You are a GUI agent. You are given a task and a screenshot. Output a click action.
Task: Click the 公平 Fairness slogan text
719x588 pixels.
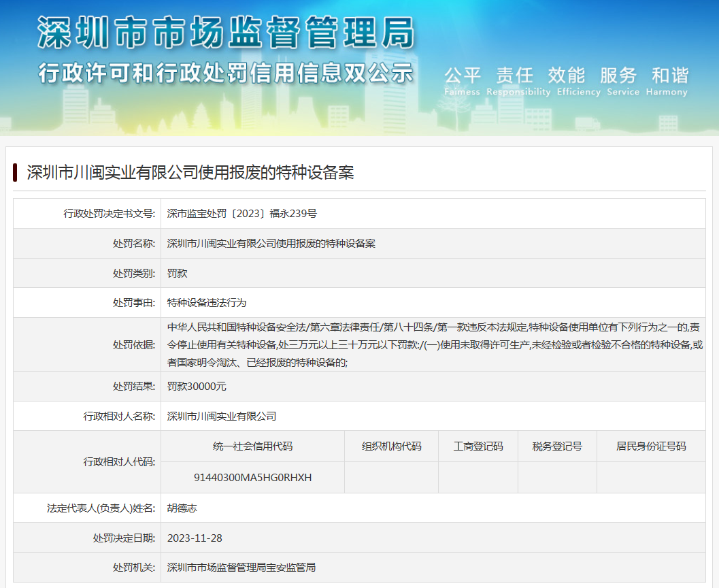click(x=463, y=81)
